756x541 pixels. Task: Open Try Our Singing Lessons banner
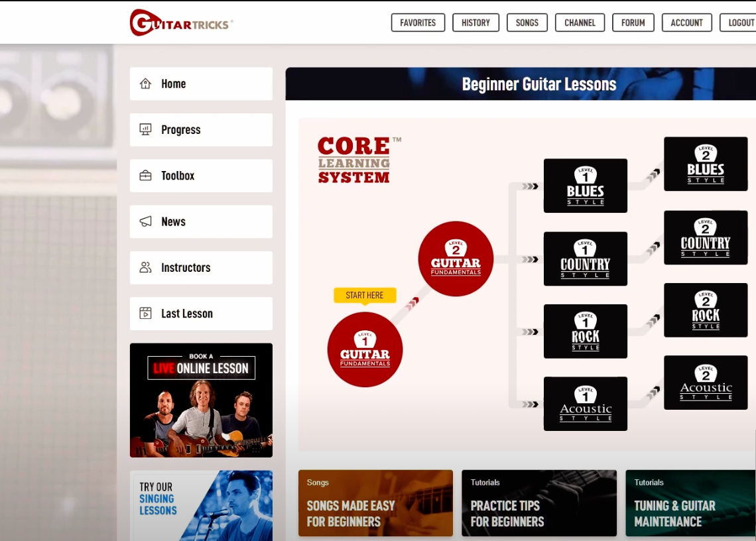(201, 505)
